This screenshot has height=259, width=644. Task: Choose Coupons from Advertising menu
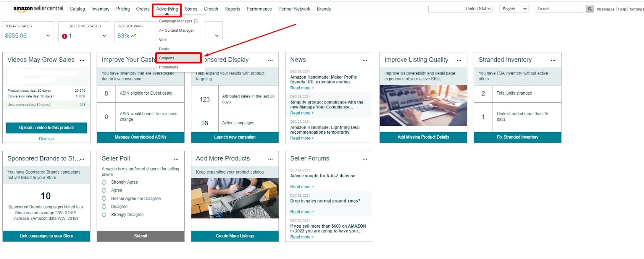(178, 58)
